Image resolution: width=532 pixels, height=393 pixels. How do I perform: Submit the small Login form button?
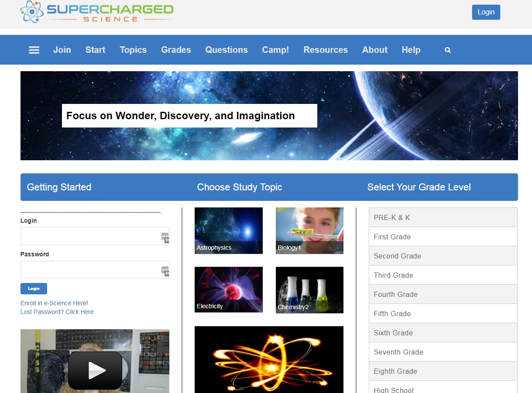pos(34,289)
